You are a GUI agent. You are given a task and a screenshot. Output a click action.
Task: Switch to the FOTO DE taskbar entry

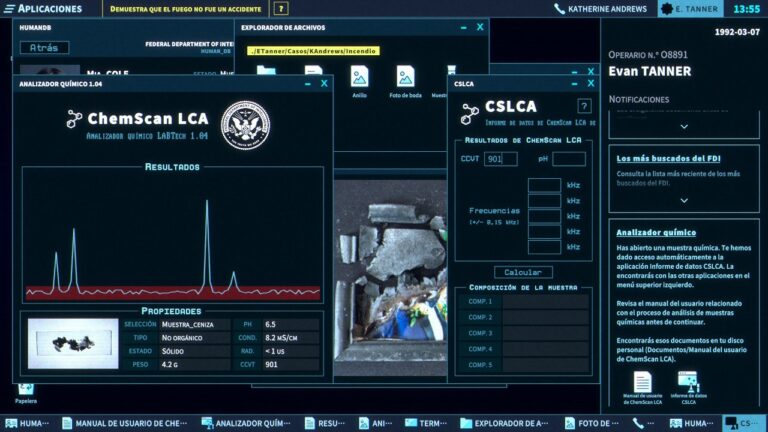click(x=592, y=423)
